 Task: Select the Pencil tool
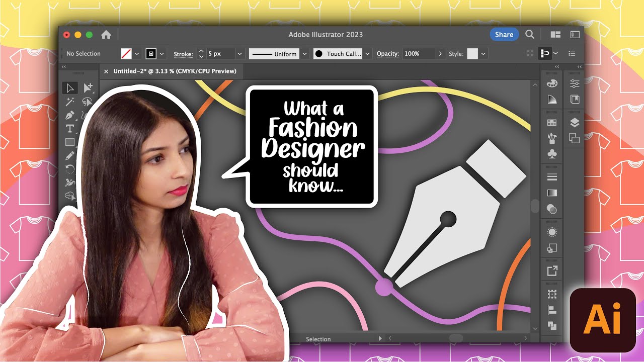(x=70, y=156)
